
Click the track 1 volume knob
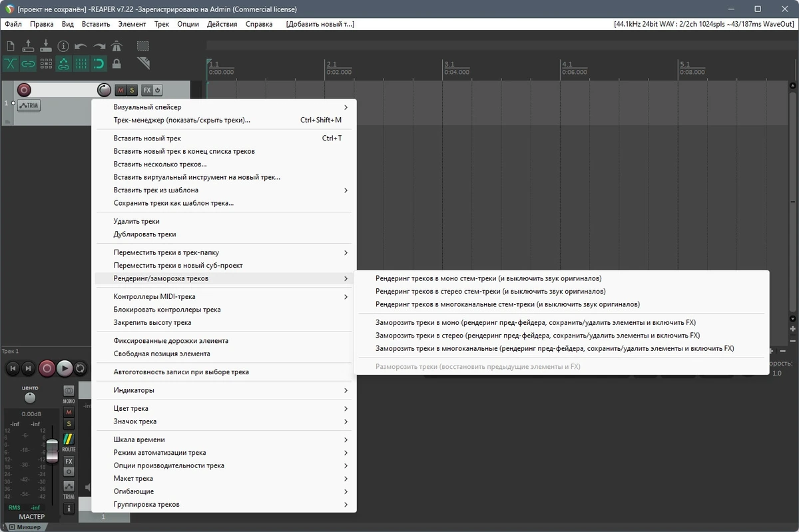[x=104, y=90]
